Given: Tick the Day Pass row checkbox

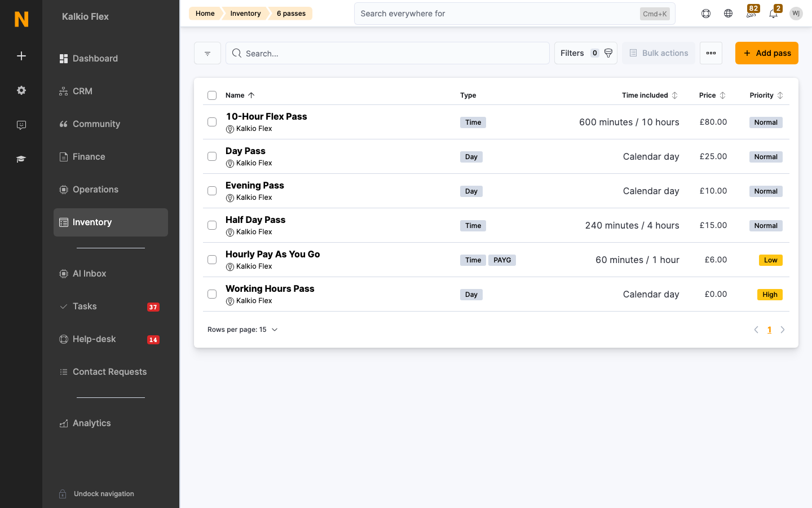Looking at the screenshot, I should 212,156.
